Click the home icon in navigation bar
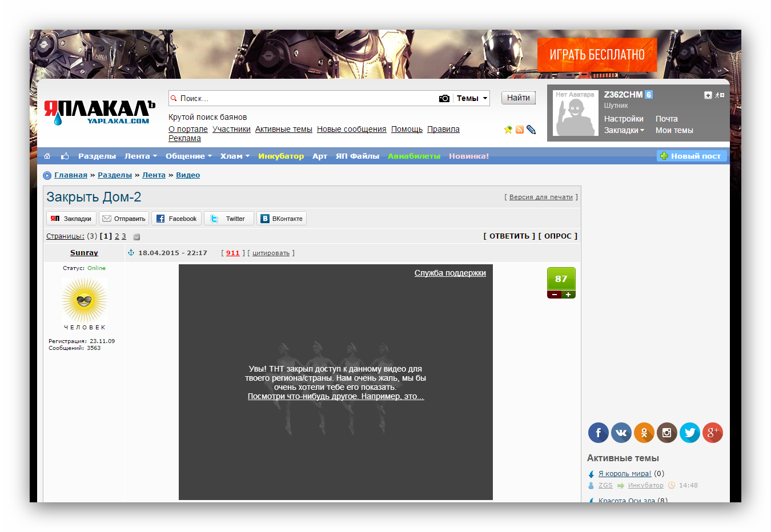The height and width of the screenshot is (532, 771). pyautogui.click(x=47, y=156)
